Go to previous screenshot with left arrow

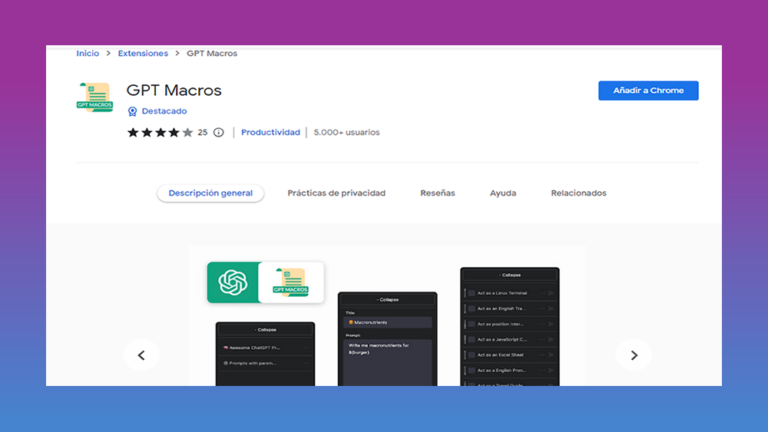[141, 355]
